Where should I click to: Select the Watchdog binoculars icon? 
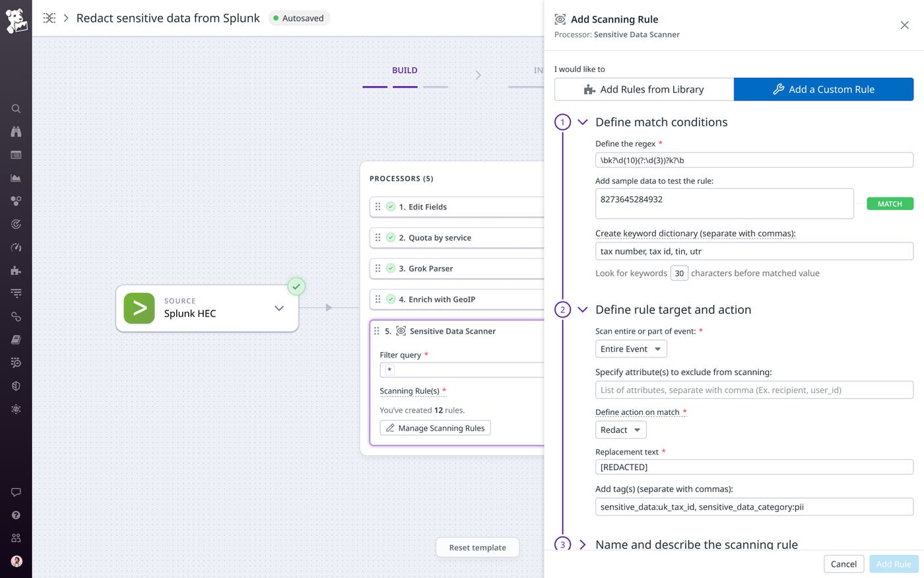pyautogui.click(x=16, y=131)
